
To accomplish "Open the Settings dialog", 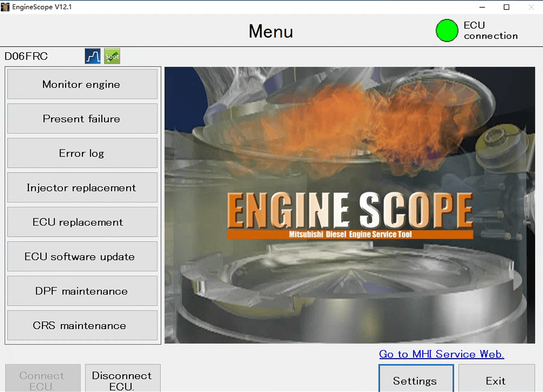I will click(x=415, y=380).
